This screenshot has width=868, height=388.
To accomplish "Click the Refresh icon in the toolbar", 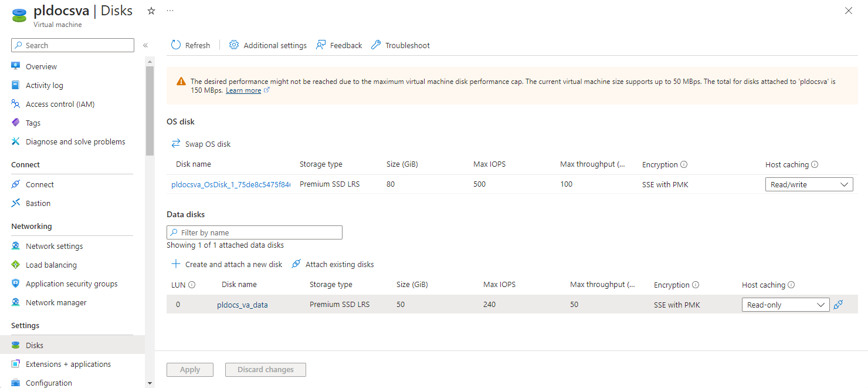I will click(x=176, y=45).
